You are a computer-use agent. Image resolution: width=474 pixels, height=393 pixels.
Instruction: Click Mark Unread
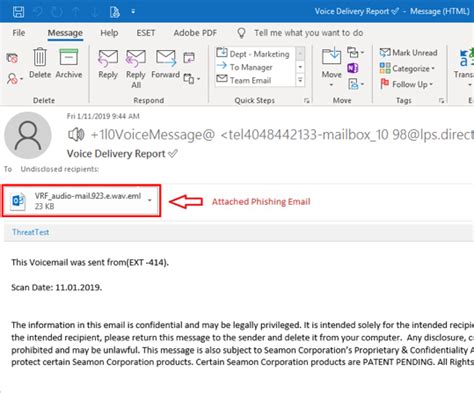(x=409, y=53)
